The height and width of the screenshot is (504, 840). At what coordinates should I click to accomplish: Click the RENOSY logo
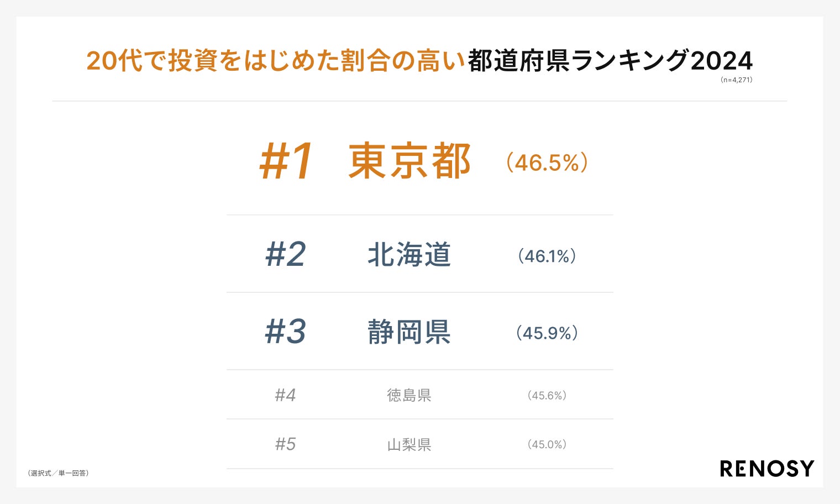[x=767, y=469]
